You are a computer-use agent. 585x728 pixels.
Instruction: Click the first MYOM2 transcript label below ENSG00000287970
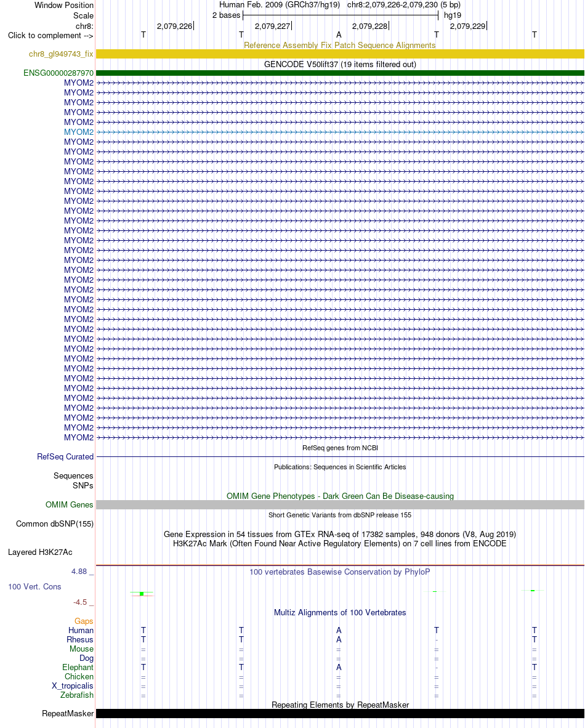point(79,83)
